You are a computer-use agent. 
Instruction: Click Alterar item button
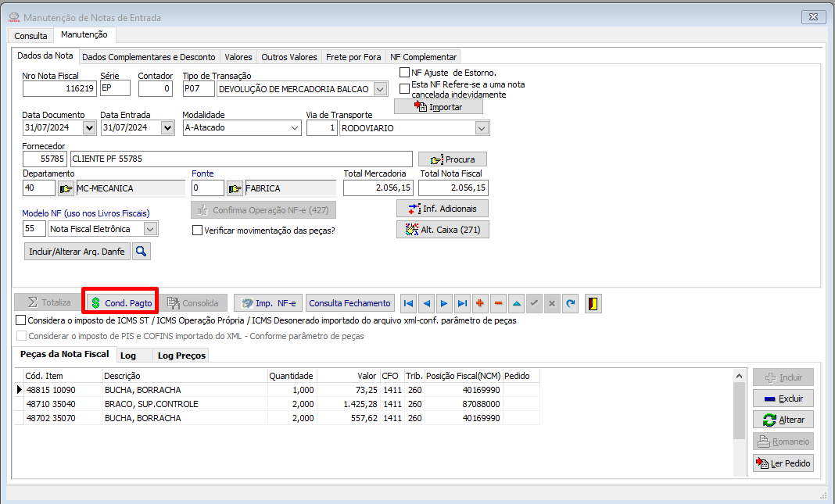pos(783,420)
